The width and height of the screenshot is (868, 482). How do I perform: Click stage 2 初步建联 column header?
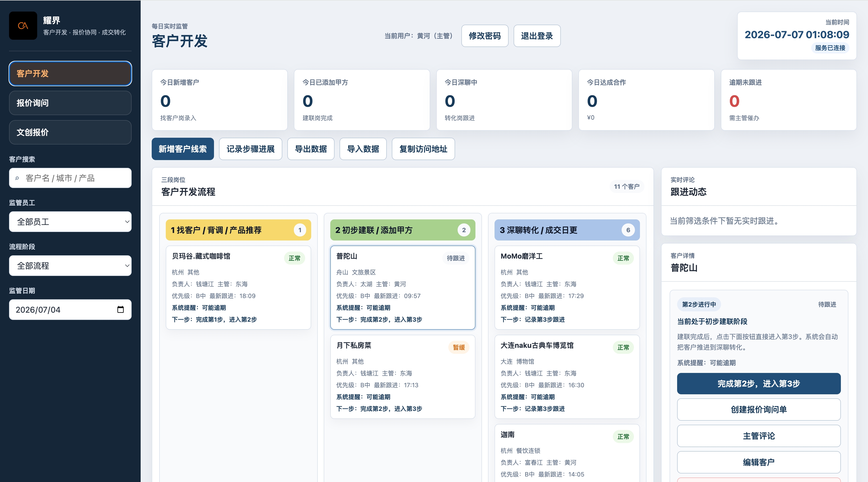403,230
